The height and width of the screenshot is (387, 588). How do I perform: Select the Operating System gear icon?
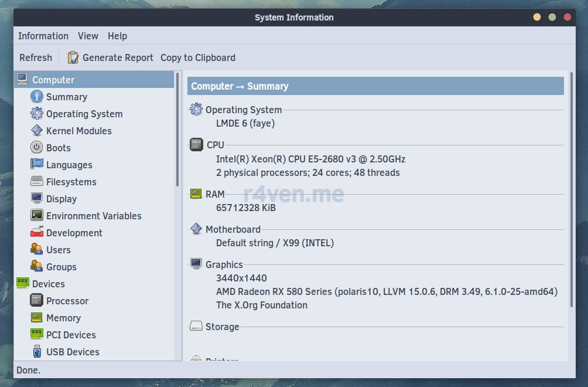tap(37, 114)
